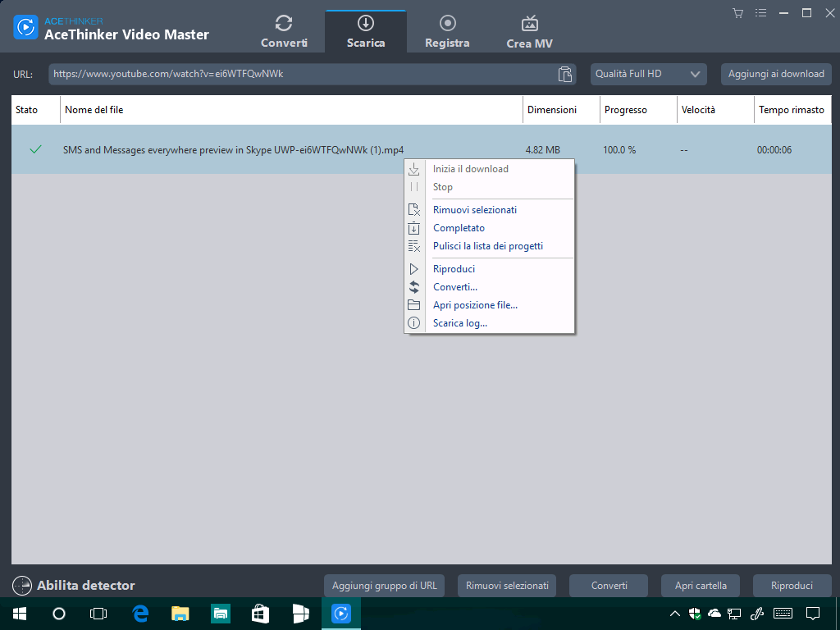Viewport: 840px width, 630px height.
Task: Open the list menu icon in title bar
Action: click(x=760, y=13)
